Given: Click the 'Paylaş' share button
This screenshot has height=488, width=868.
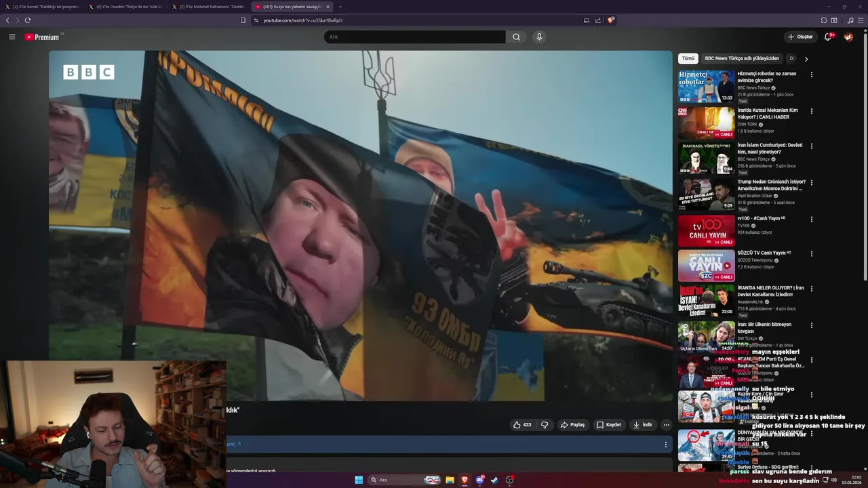Looking at the screenshot, I should click(572, 425).
